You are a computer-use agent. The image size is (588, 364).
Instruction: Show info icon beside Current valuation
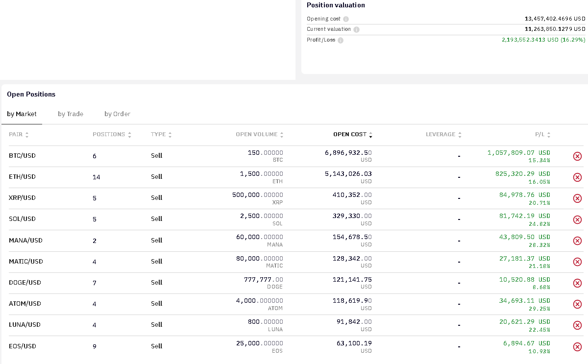[356, 29]
